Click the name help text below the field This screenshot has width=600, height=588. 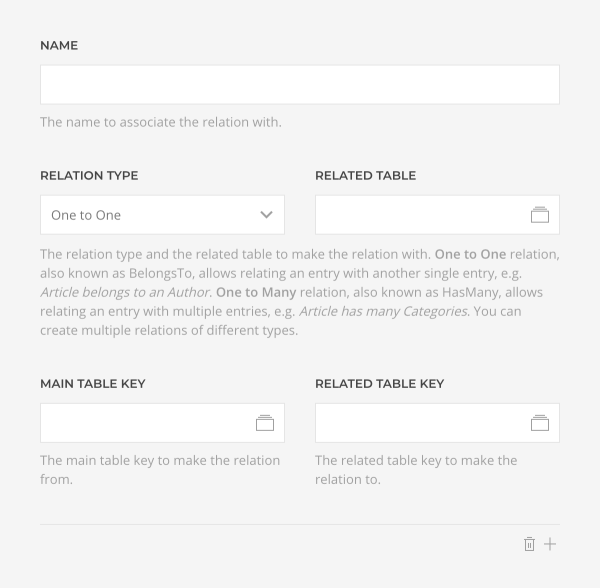tap(161, 122)
